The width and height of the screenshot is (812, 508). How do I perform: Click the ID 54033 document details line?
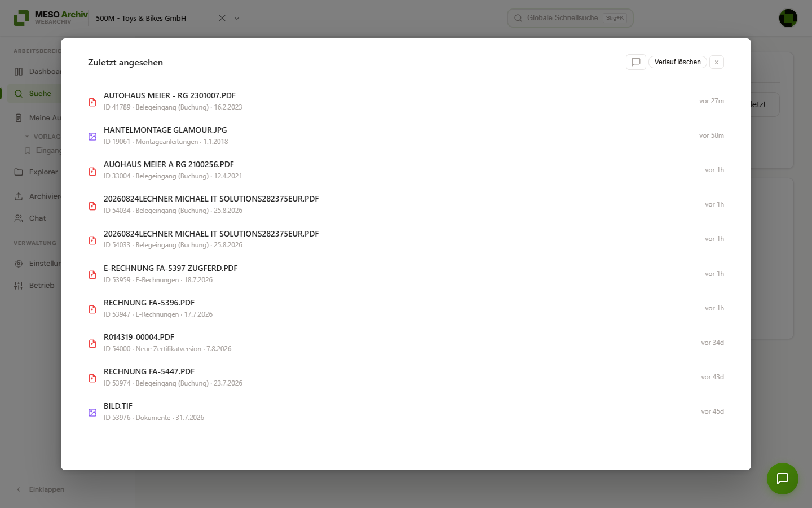pyautogui.click(x=173, y=245)
